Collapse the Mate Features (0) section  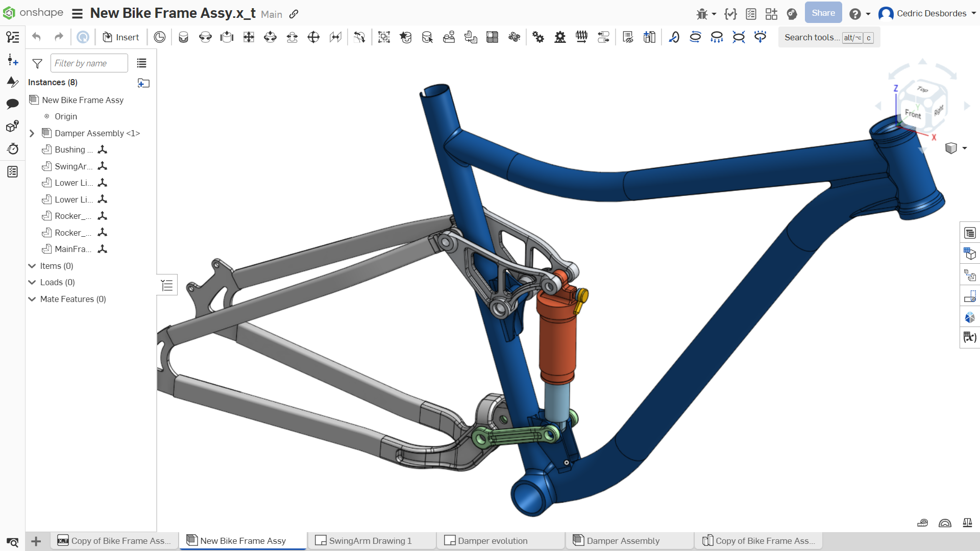pos(32,299)
